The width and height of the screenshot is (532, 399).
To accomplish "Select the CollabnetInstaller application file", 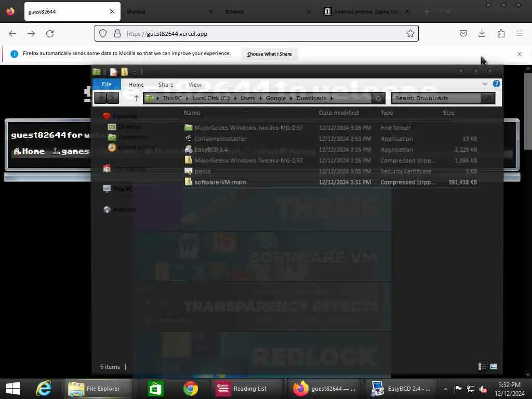I will point(331,138).
